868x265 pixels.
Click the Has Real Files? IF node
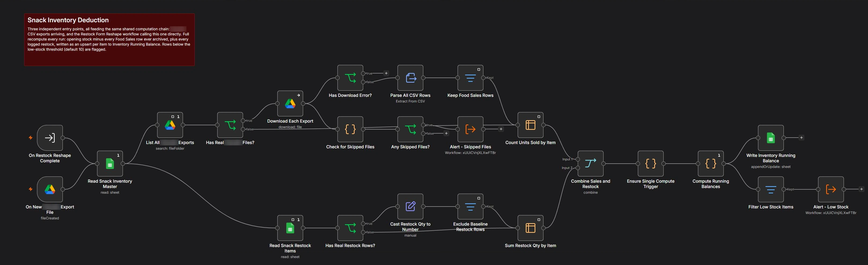coord(230,125)
